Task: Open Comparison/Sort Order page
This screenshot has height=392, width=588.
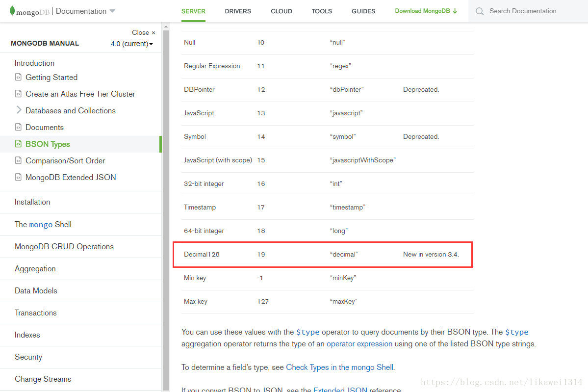Action: (65, 161)
